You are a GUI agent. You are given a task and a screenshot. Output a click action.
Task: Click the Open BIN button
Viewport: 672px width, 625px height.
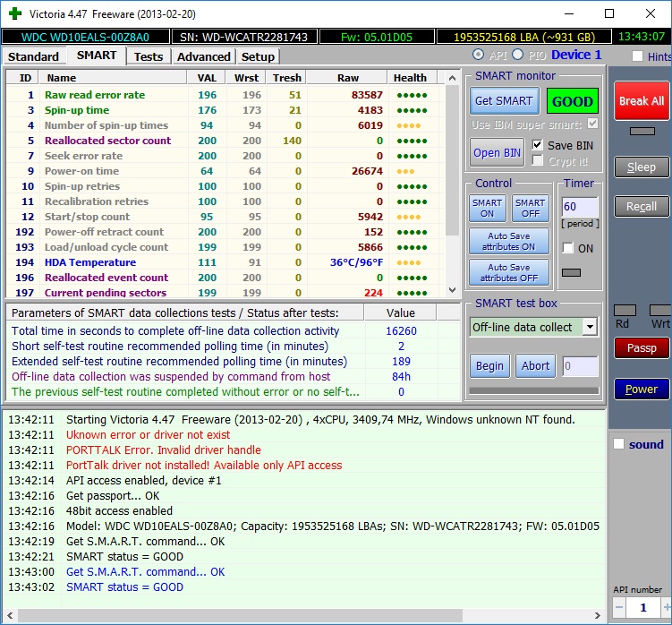pos(497,152)
